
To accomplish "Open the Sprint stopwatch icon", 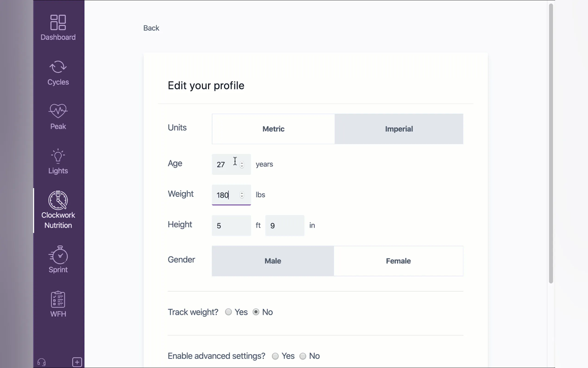I will click(x=58, y=255).
